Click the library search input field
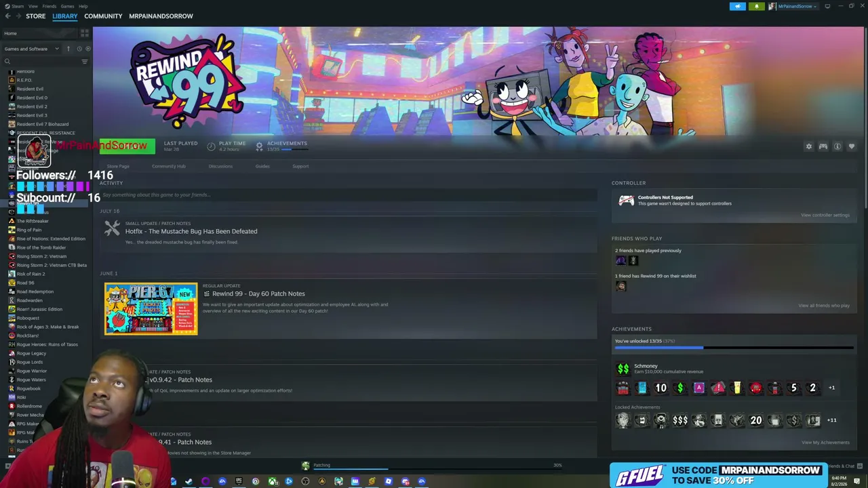Image resolution: width=868 pixels, height=488 pixels. pyautogui.click(x=45, y=62)
